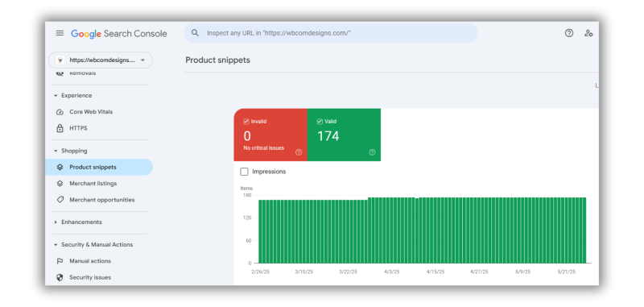This screenshot has height=307, width=644.
Task: Click the 4/3/25 date axis label
Action: (x=392, y=272)
